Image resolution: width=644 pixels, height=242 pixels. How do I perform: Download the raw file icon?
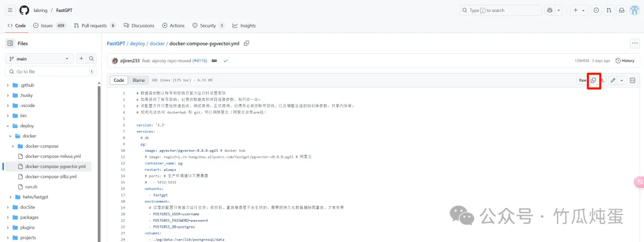pos(602,80)
